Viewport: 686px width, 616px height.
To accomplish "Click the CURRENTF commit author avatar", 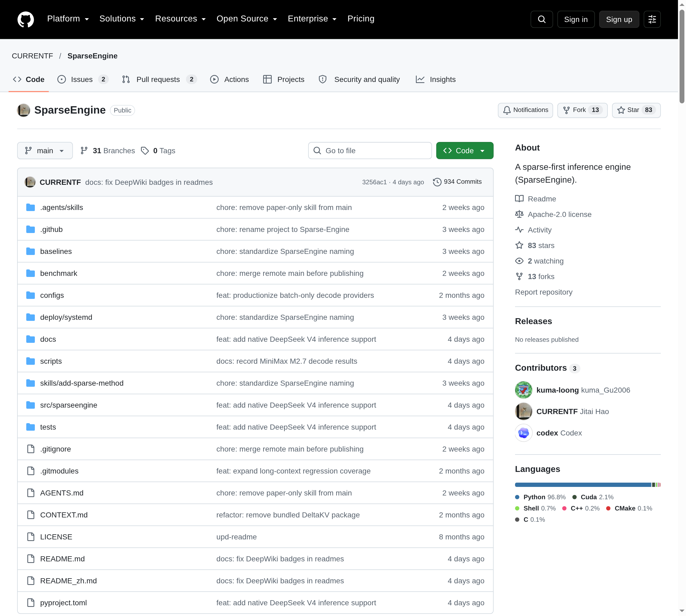I will (30, 182).
